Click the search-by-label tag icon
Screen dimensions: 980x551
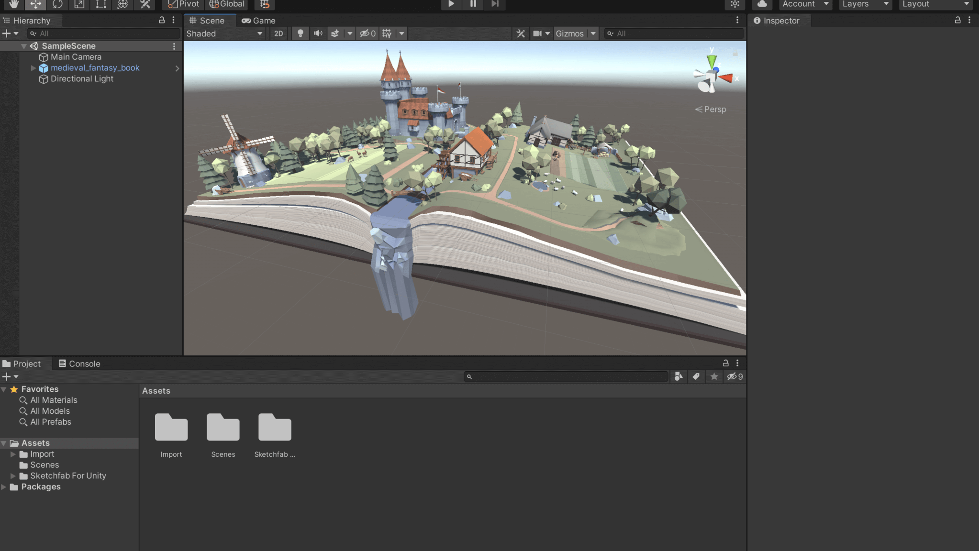(696, 376)
